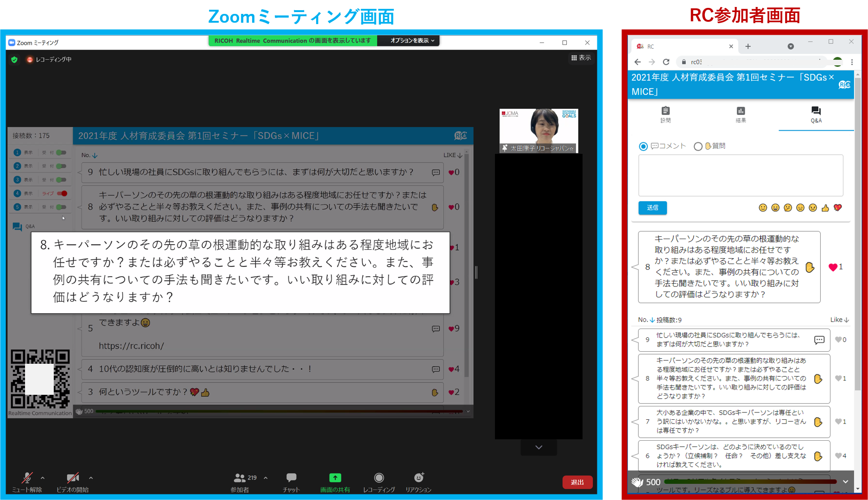
Task: Toggle the 受付 switch for question 1
Action: 61,152
